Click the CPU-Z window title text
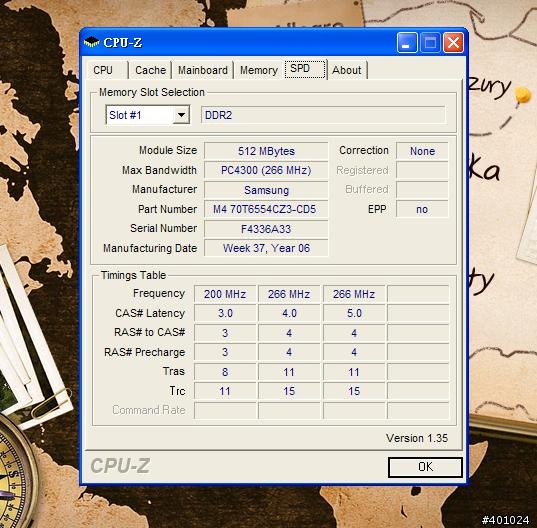537x528 pixels. point(123,42)
